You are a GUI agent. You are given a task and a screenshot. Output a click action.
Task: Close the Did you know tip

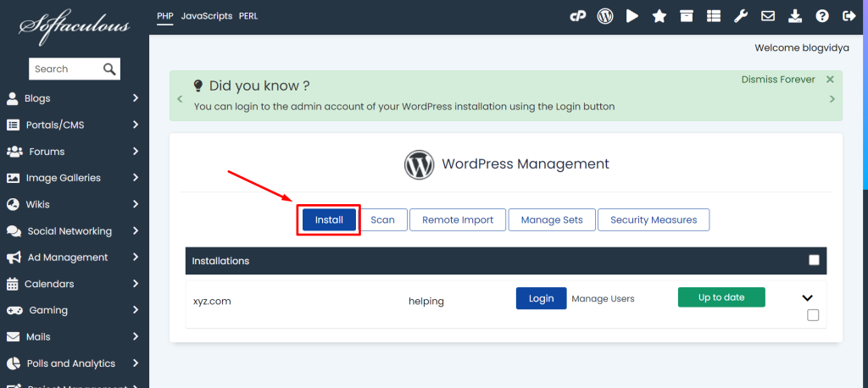point(830,80)
